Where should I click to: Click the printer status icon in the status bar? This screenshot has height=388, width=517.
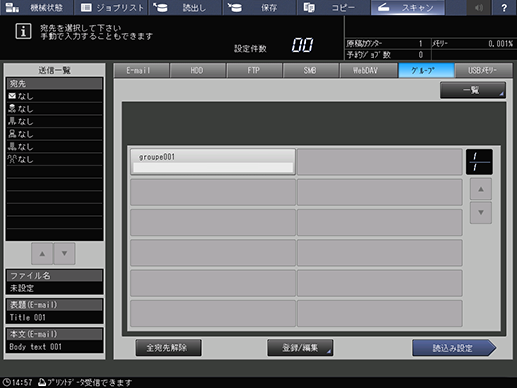click(42, 382)
